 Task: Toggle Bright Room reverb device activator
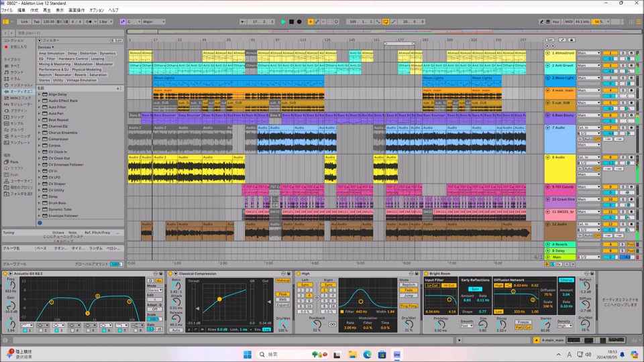click(x=426, y=274)
